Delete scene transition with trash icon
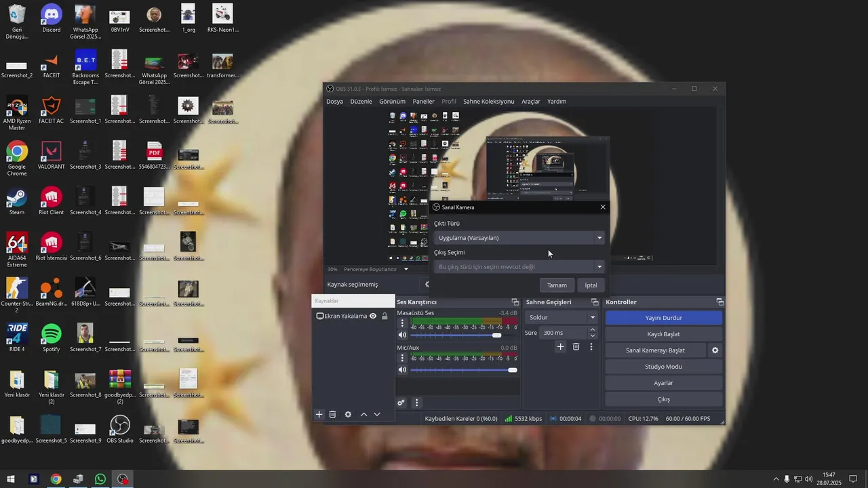Screen dimensions: 868x488 coord(576,346)
